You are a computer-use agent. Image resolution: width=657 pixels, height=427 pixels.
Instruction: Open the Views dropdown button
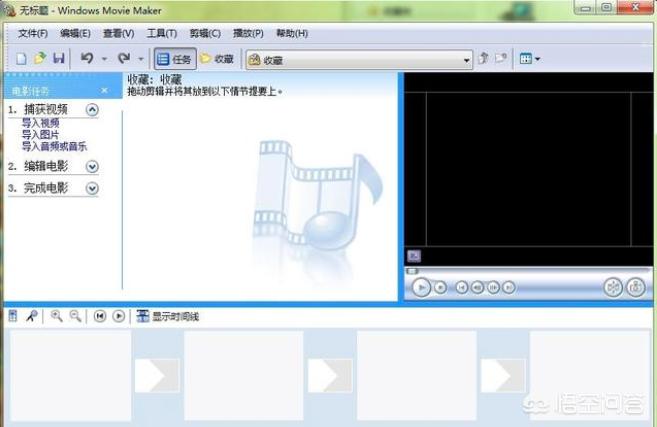(530, 59)
